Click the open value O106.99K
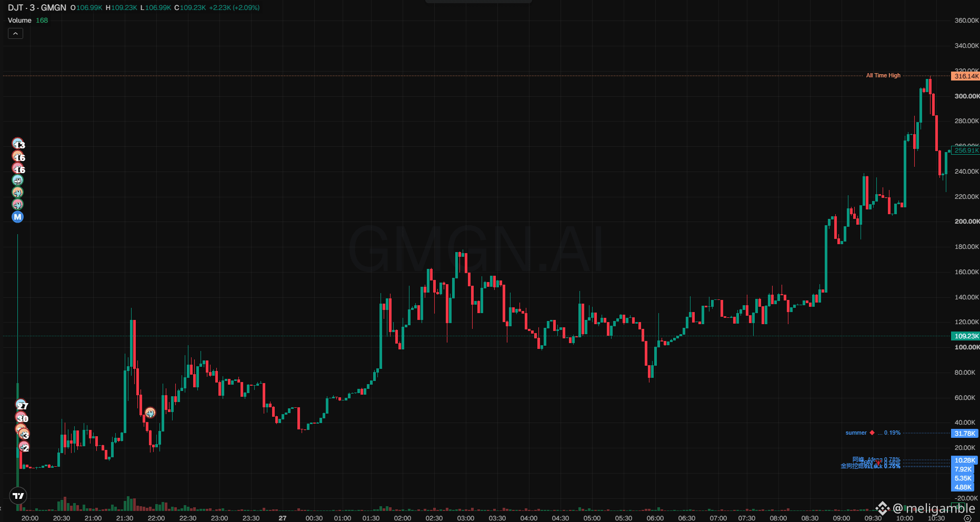Viewport: 980px width, 522px height. [x=86, y=8]
